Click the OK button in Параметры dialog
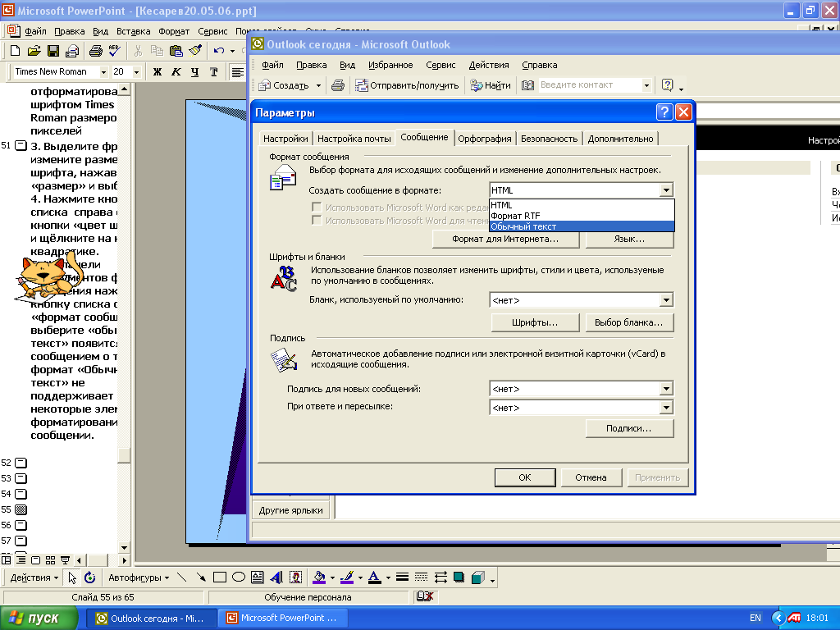This screenshot has height=630, width=840. point(525,477)
